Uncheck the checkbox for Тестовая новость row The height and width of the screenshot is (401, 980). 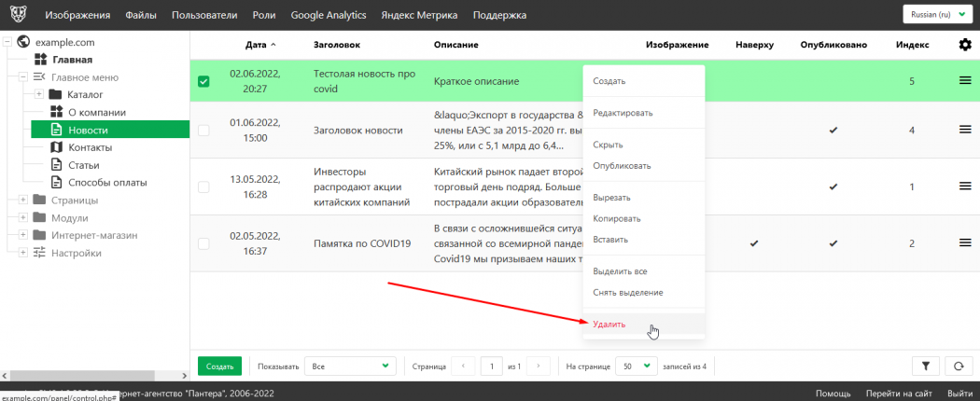(203, 81)
